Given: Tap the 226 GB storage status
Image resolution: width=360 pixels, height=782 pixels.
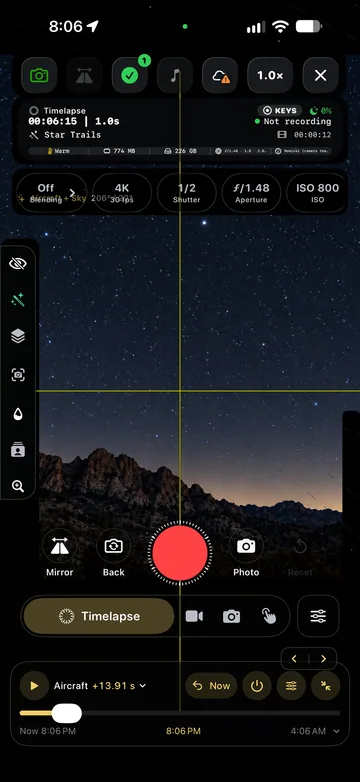Looking at the screenshot, I should click(181, 151).
